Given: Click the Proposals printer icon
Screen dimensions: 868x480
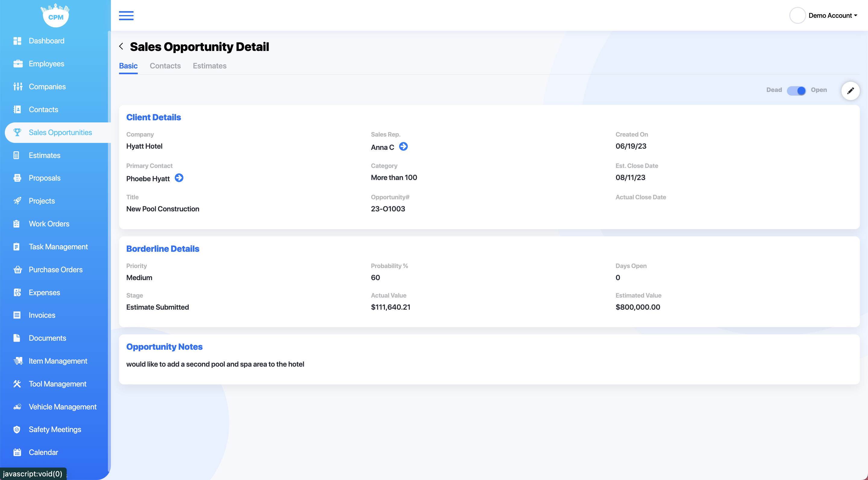Looking at the screenshot, I should coord(17,178).
